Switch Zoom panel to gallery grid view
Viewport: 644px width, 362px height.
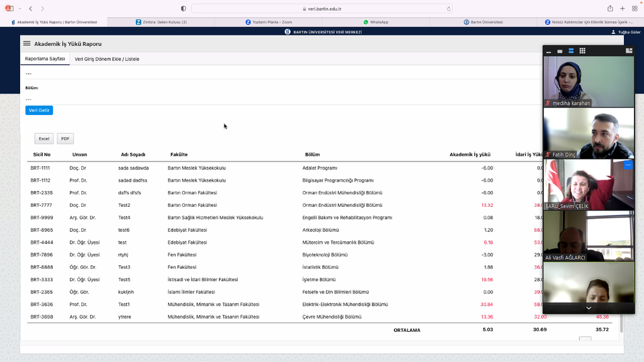582,51
